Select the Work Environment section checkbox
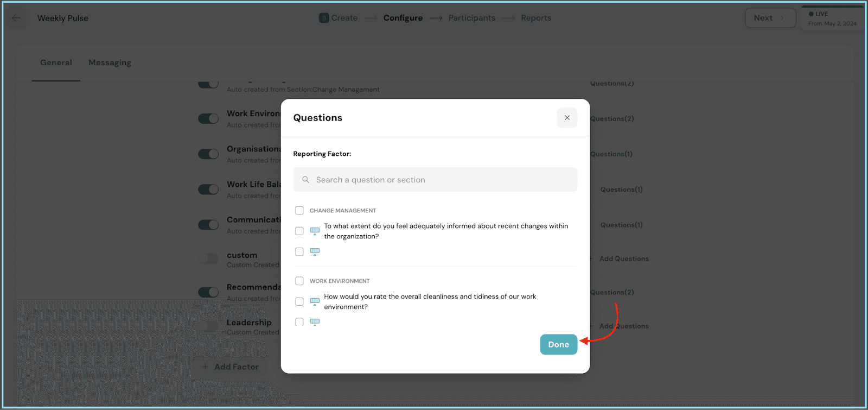 [x=299, y=281]
